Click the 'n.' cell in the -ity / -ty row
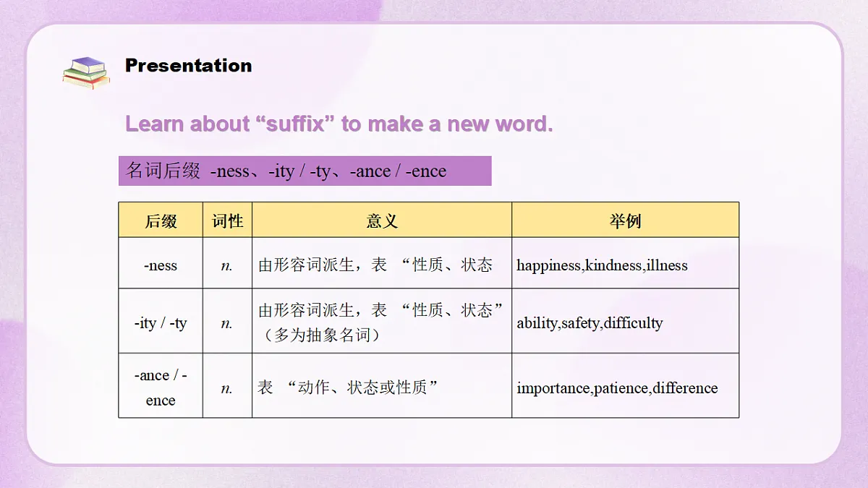This screenshot has height=488, width=868. [227, 322]
